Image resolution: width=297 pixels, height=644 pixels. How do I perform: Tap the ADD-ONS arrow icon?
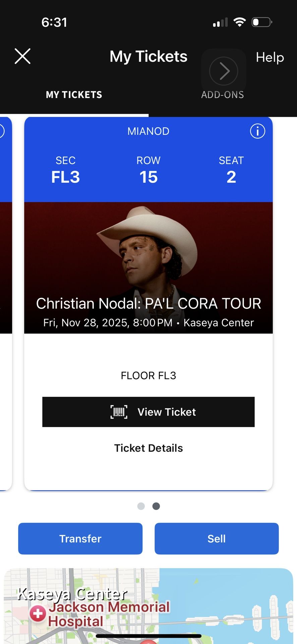[224, 71]
